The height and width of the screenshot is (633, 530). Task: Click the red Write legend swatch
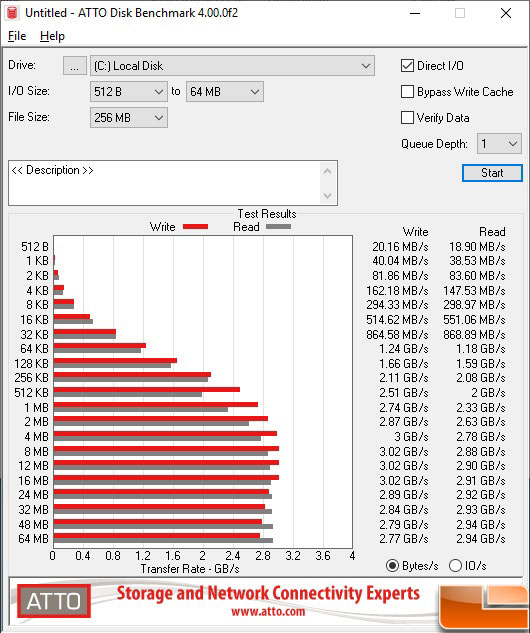pyautogui.click(x=195, y=227)
